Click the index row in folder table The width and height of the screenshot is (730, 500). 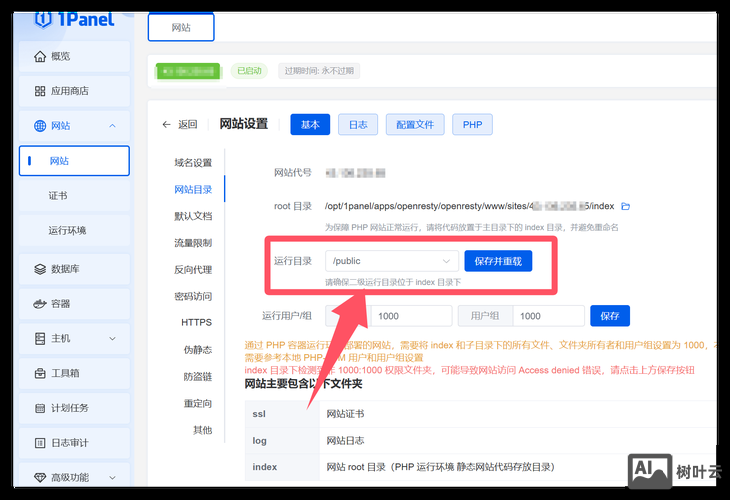(480, 467)
